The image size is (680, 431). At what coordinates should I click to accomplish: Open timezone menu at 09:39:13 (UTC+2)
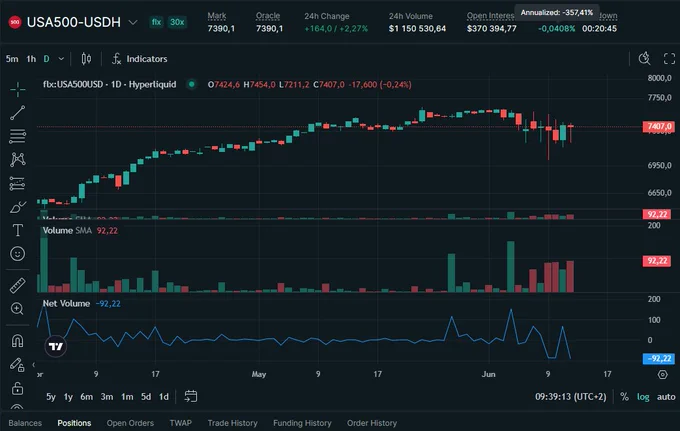click(571, 397)
